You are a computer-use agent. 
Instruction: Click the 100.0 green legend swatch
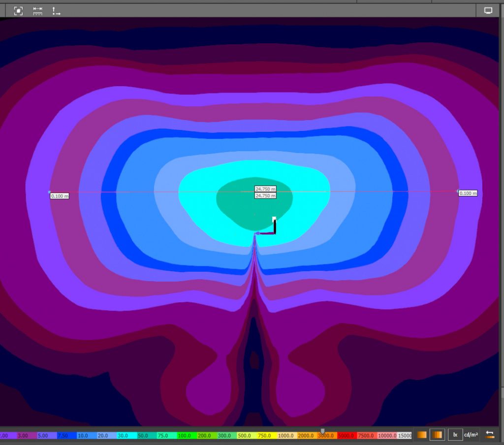click(x=187, y=435)
